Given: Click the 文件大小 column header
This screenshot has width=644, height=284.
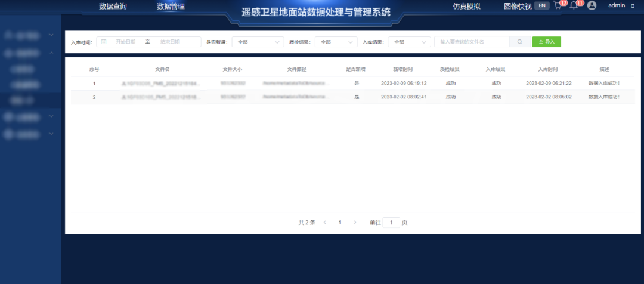Looking at the screenshot, I should (233, 69).
